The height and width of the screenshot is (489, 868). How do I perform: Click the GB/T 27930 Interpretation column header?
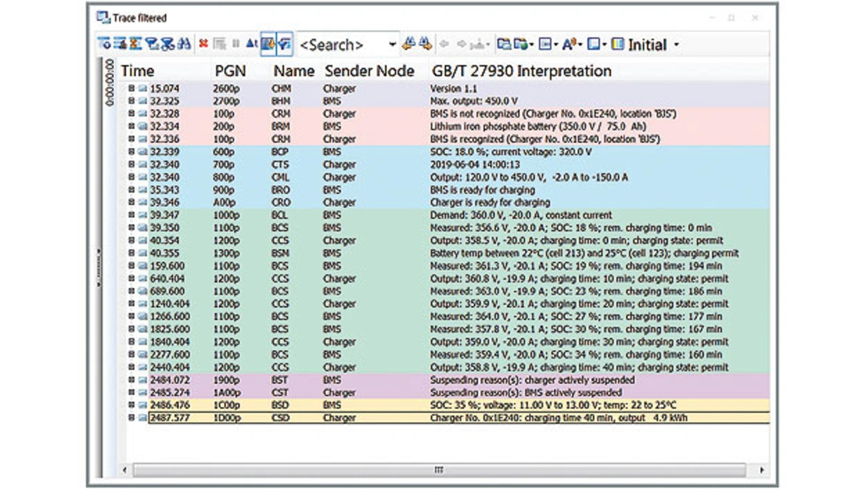521,71
